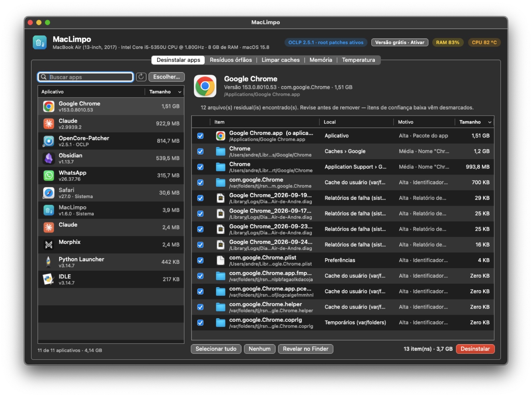
Task: Click the com.google.Chrome.plist document icon
Action: (221, 260)
